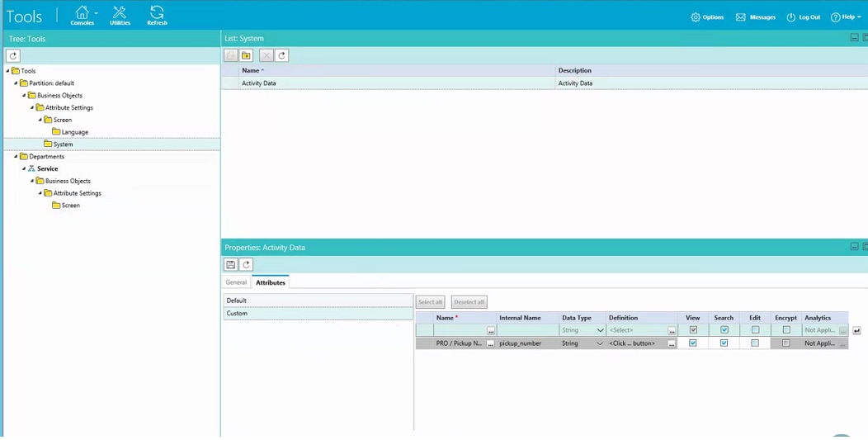The height and width of the screenshot is (440, 868).
Task: Select the Default attribute group
Action: click(318, 300)
